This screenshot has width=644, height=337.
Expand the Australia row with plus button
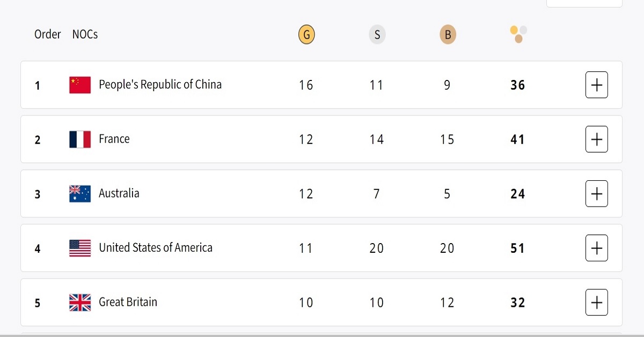click(596, 194)
